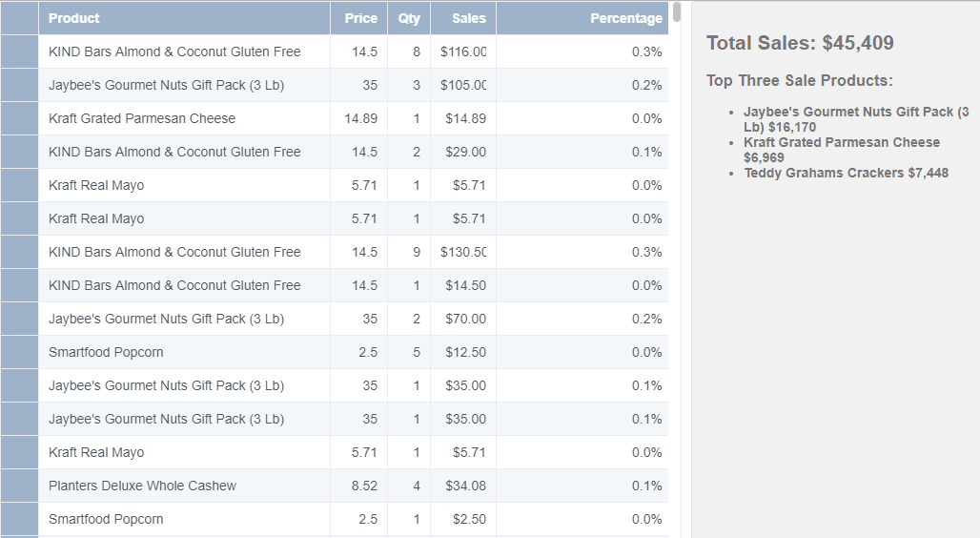Select the top-left corner header cell
The height and width of the screenshot is (538, 980).
point(19,18)
